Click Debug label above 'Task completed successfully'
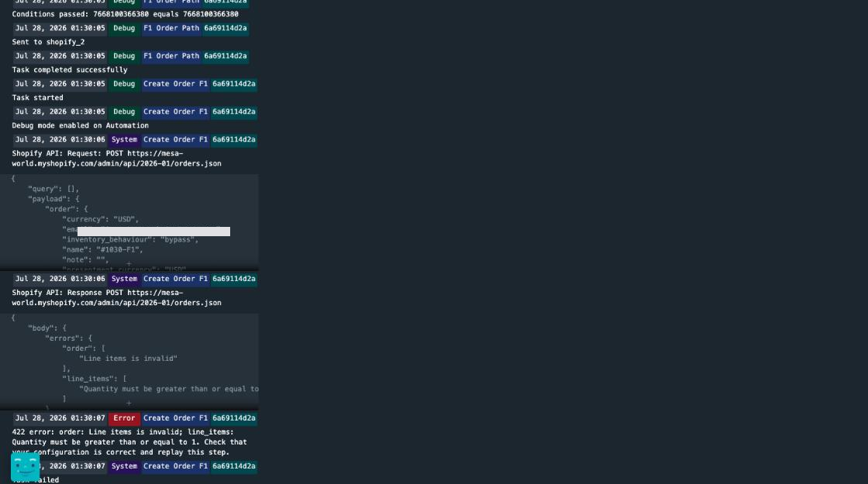The width and height of the screenshot is (868, 484). pos(124,56)
